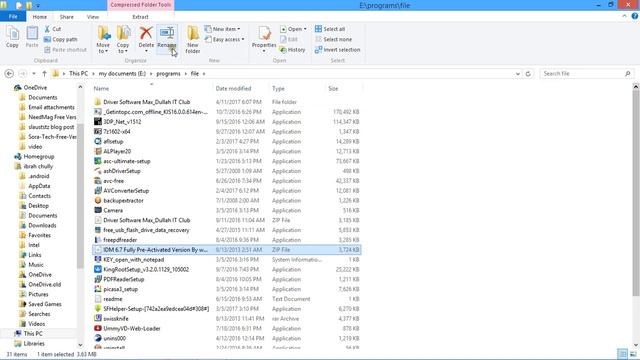This screenshot has width=640, height=360.
Task: Click the Paste icon in the ribbon
Action: click(x=32, y=34)
